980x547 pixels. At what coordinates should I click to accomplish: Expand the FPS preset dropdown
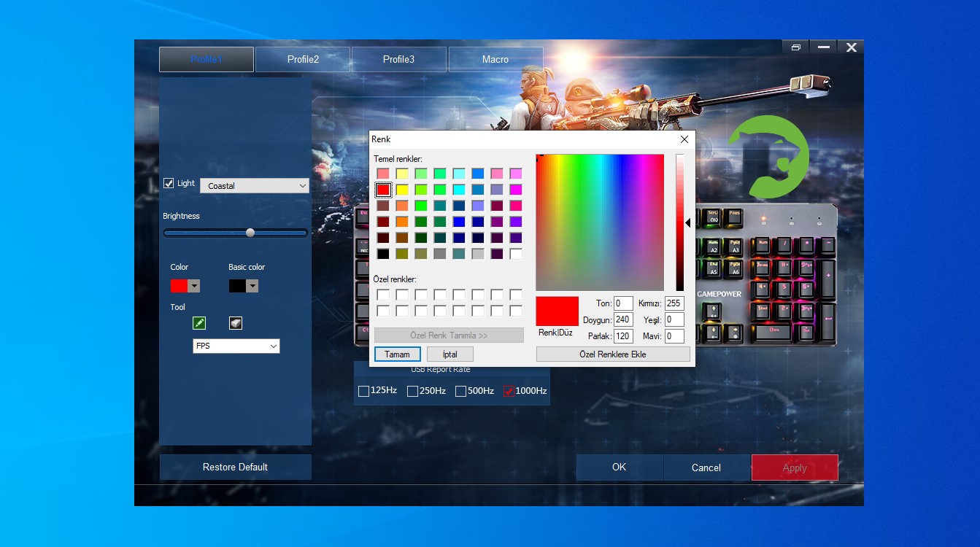[x=236, y=346]
